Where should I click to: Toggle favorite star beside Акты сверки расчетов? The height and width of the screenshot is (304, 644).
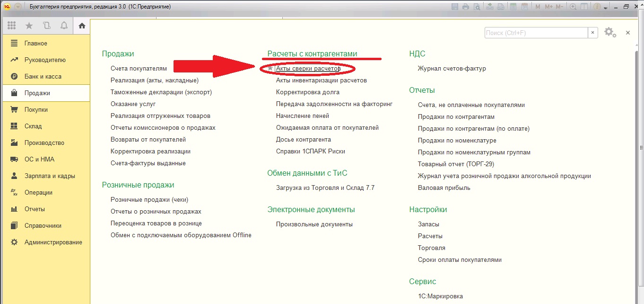[x=270, y=69]
